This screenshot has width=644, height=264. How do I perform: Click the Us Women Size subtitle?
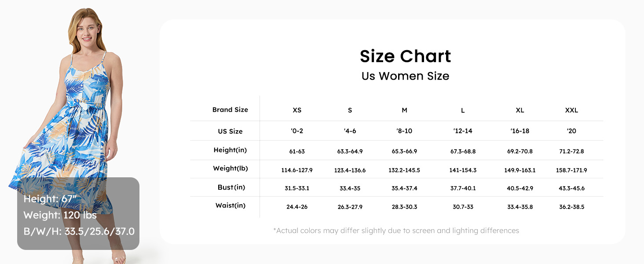coord(405,76)
